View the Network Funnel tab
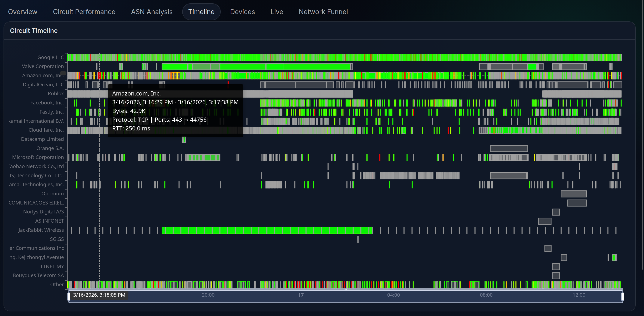644x316 pixels. click(323, 11)
